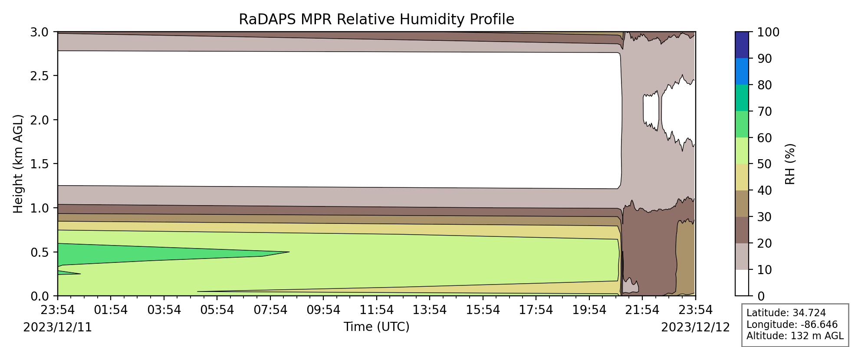Screen dimensions: 868x347
Task: Click the 20 colorbar tick label
Action: pos(765,243)
